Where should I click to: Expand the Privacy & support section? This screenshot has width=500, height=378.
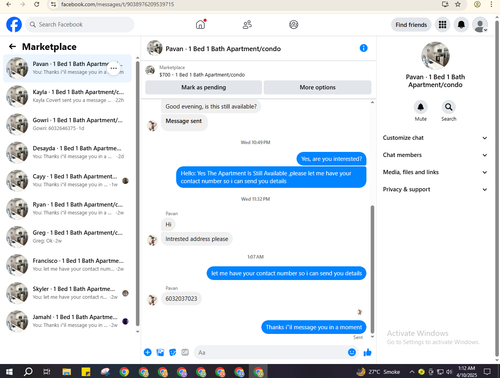(x=435, y=189)
